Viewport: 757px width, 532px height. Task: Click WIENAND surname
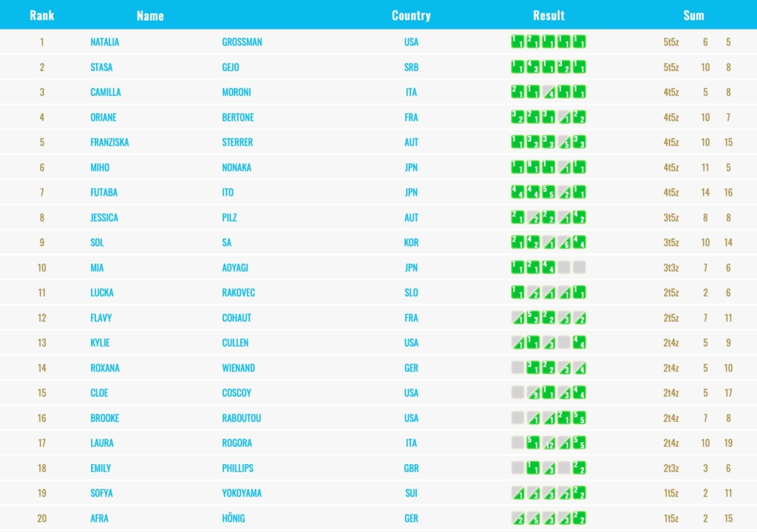[x=239, y=368]
